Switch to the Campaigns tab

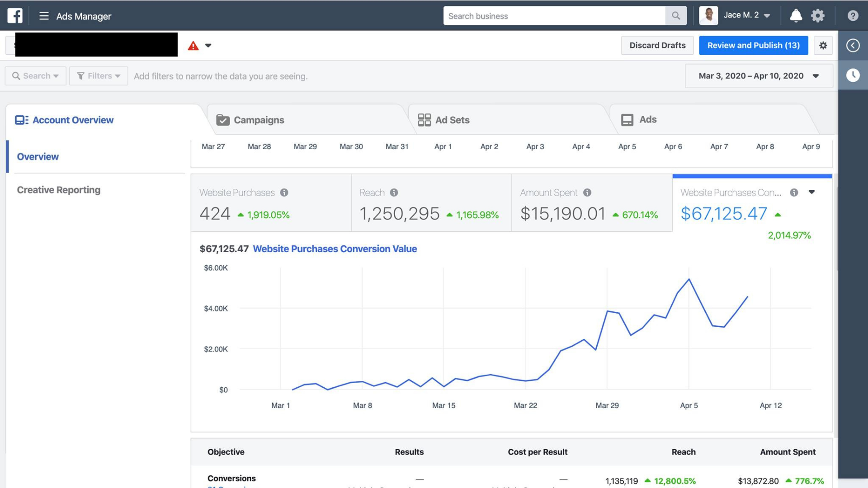tap(259, 120)
